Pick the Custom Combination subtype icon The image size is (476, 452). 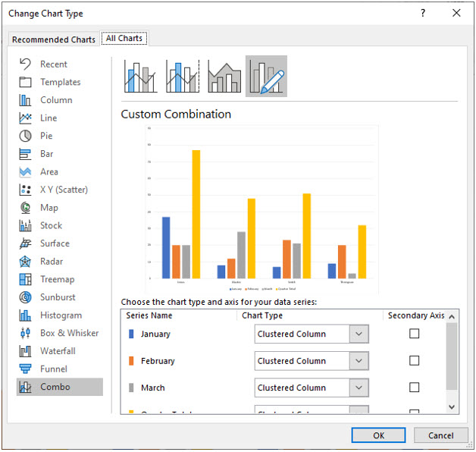(266, 77)
